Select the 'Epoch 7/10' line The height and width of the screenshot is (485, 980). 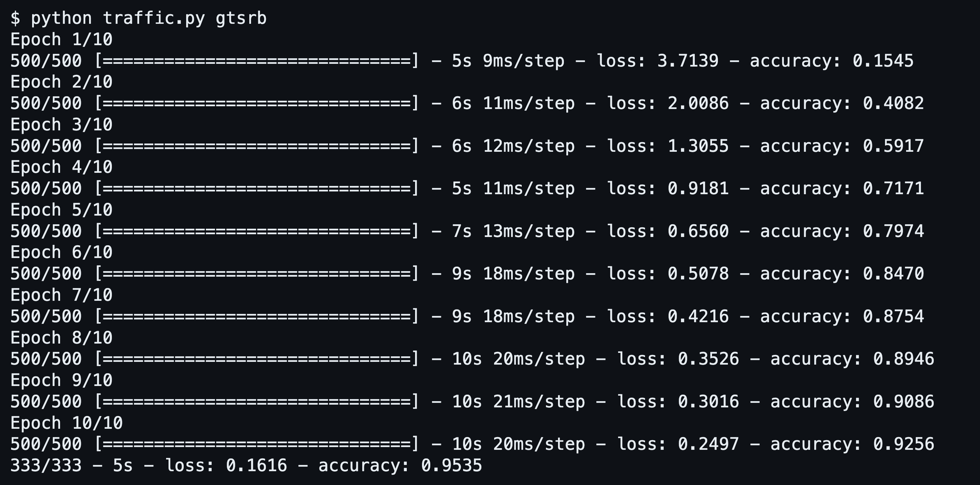click(x=61, y=295)
